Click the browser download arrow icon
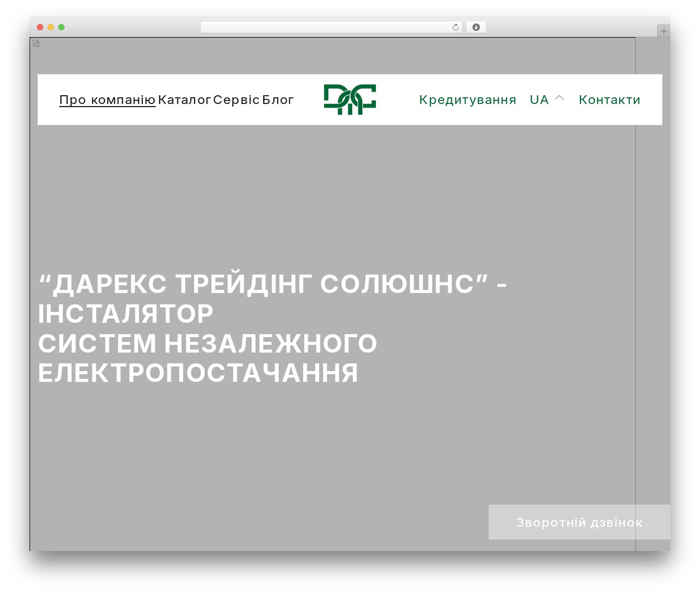The height and width of the screenshot is (593, 700). [476, 27]
